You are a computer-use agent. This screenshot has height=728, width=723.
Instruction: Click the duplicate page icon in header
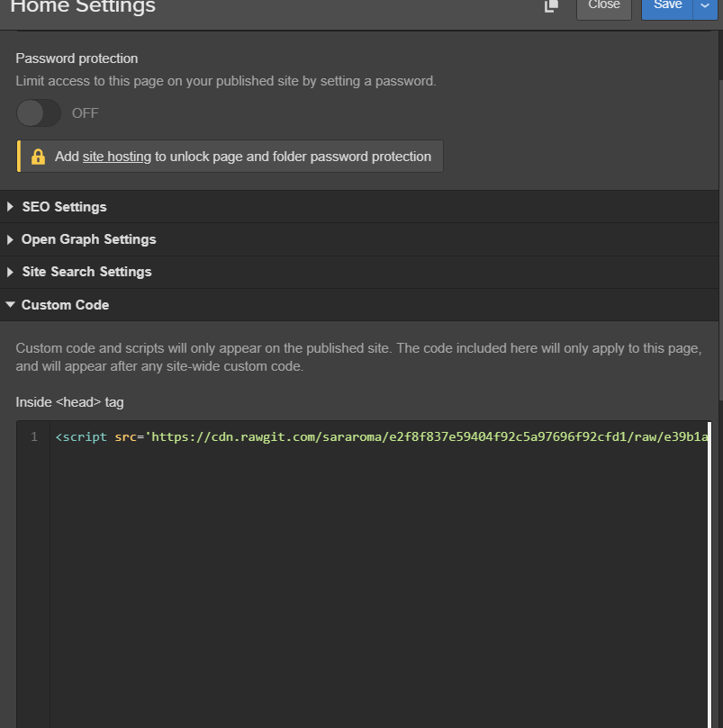[551, 6]
